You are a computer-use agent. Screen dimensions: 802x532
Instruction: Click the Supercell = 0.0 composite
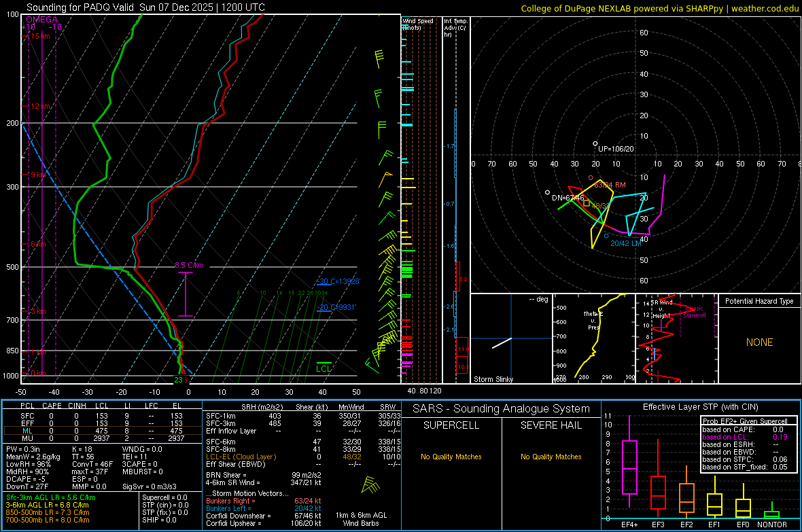pos(164,497)
